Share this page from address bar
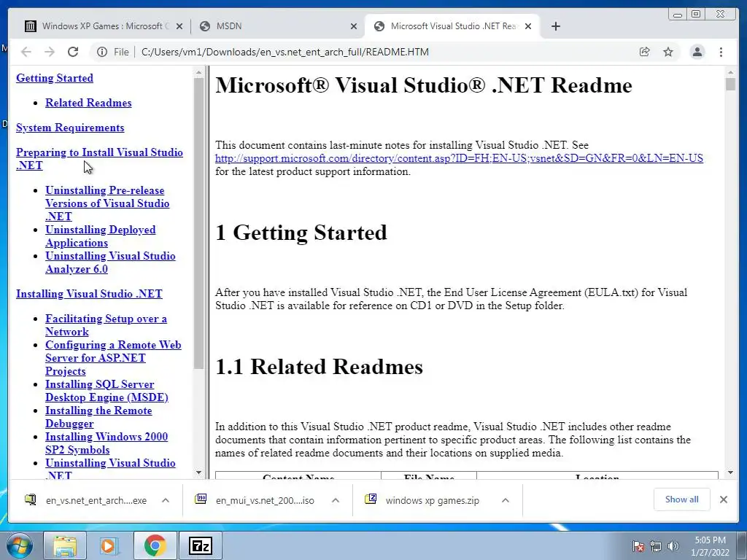 [645, 52]
